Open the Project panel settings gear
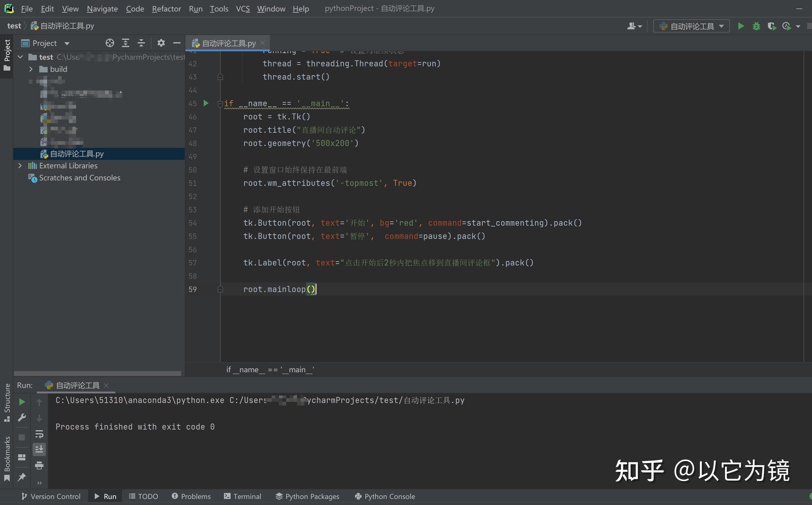This screenshot has width=812, height=505. click(161, 43)
